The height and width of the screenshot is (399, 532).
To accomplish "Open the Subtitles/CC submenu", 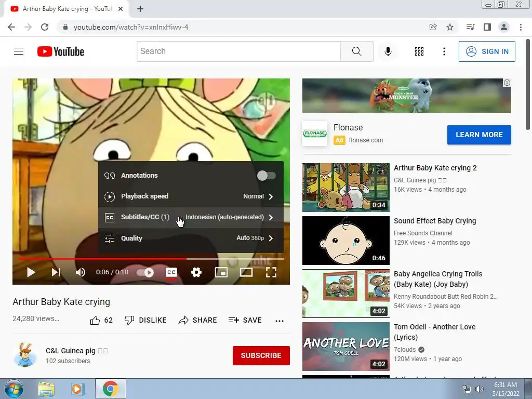I will tap(191, 217).
